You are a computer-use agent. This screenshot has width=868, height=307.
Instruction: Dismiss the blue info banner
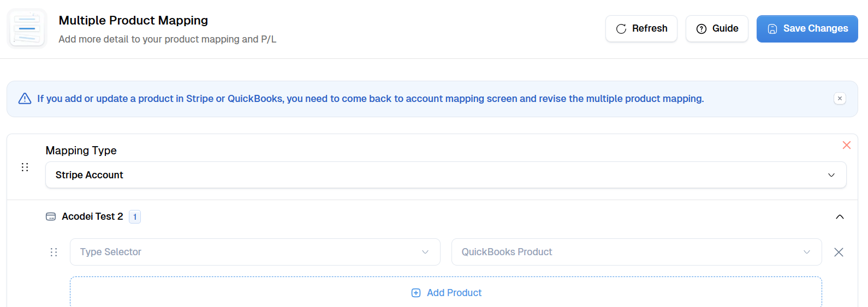[840, 99]
